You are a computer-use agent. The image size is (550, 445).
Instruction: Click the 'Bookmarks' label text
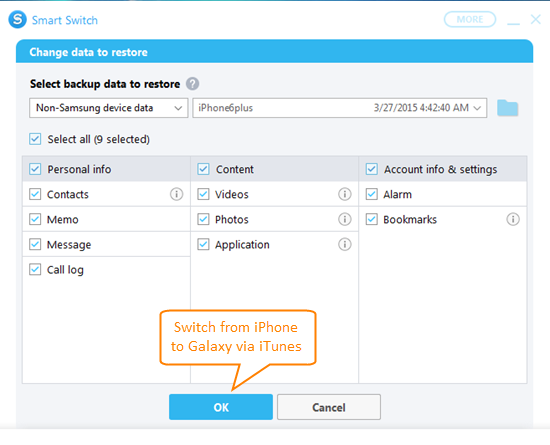click(x=410, y=220)
